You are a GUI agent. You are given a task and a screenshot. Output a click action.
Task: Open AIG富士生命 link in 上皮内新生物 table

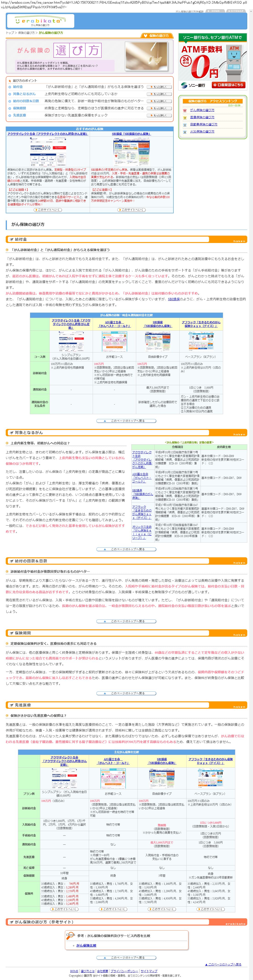(141, 478)
